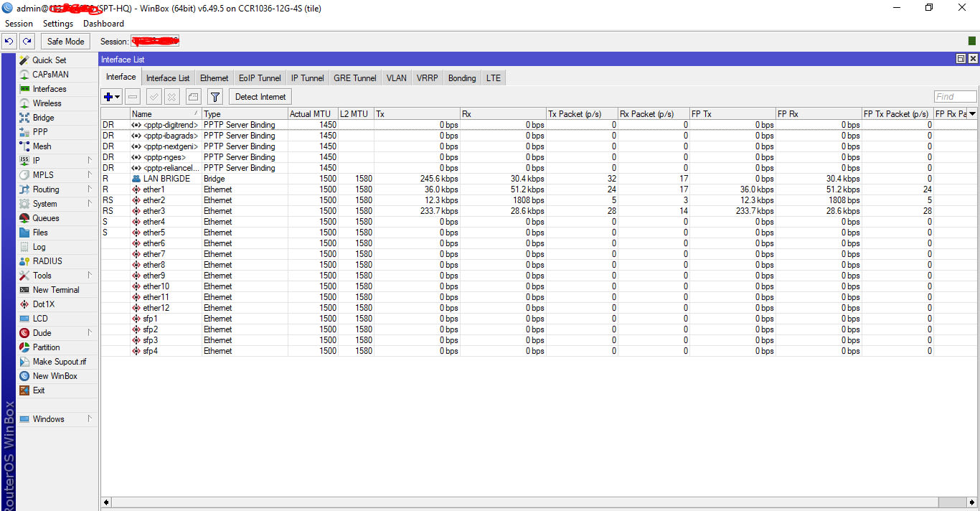Toggle the Safe Mode button
This screenshot has height=511, width=980.
point(66,42)
